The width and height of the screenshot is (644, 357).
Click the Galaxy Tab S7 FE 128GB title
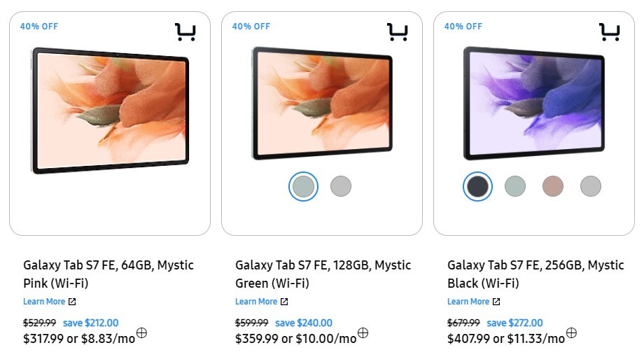point(323,274)
